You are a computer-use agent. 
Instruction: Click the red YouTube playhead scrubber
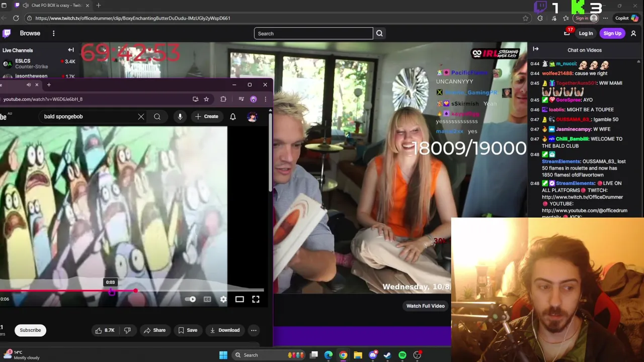point(135,291)
